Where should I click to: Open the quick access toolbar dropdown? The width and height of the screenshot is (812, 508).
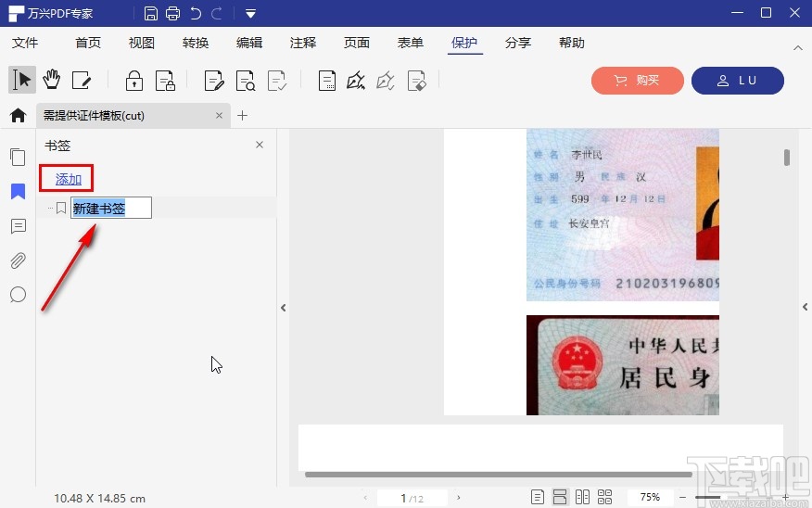250,14
